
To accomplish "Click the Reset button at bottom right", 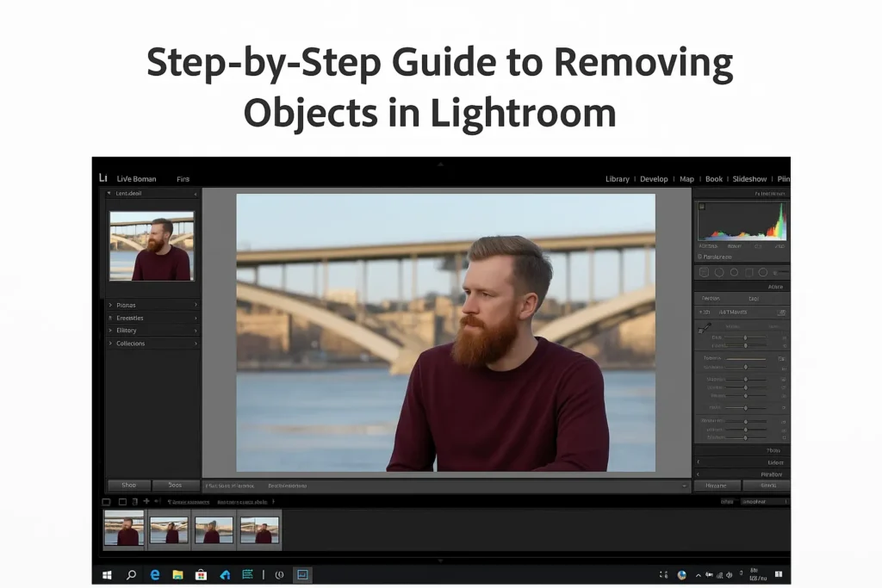I will 768,485.
